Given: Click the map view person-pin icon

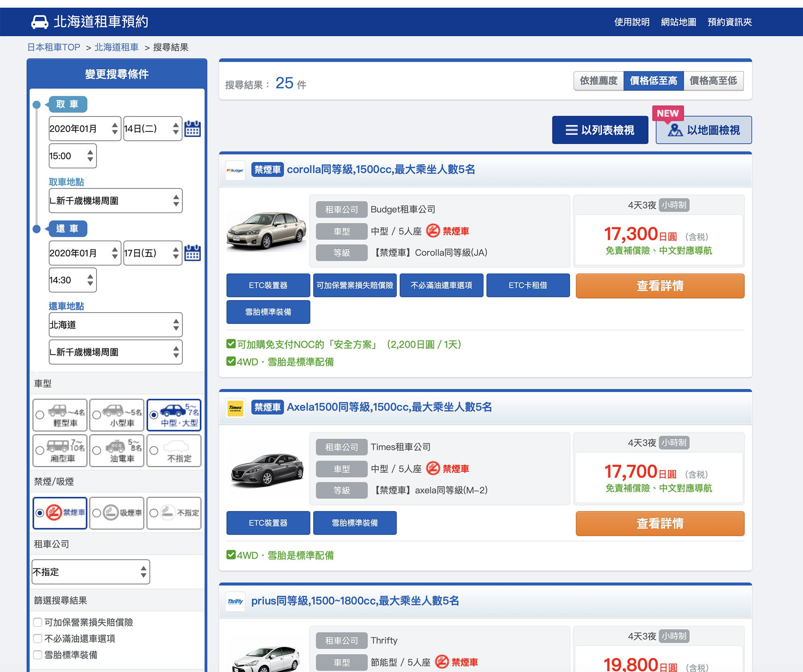Looking at the screenshot, I should pyautogui.click(x=675, y=130).
